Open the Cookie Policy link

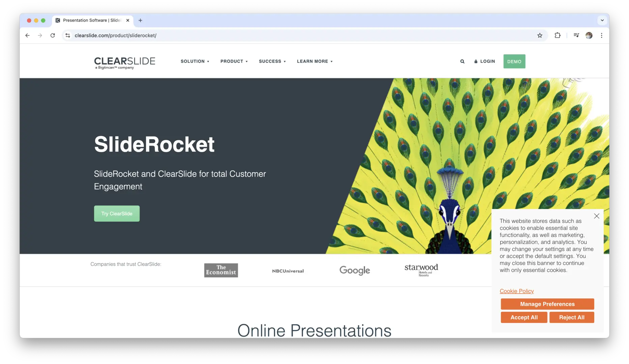(x=516, y=291)
